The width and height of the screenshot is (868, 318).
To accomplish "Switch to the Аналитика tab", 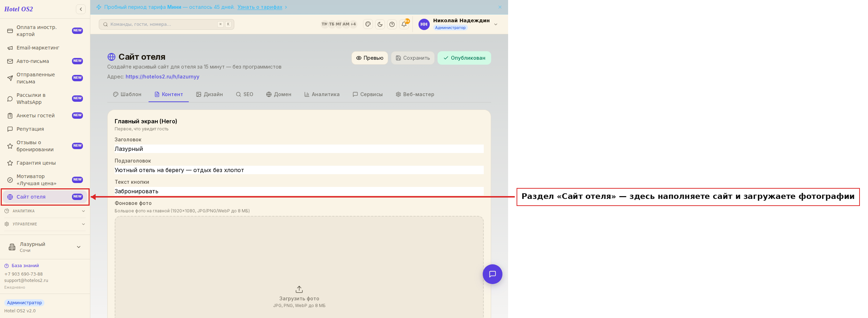I will (x=322, y=94).
